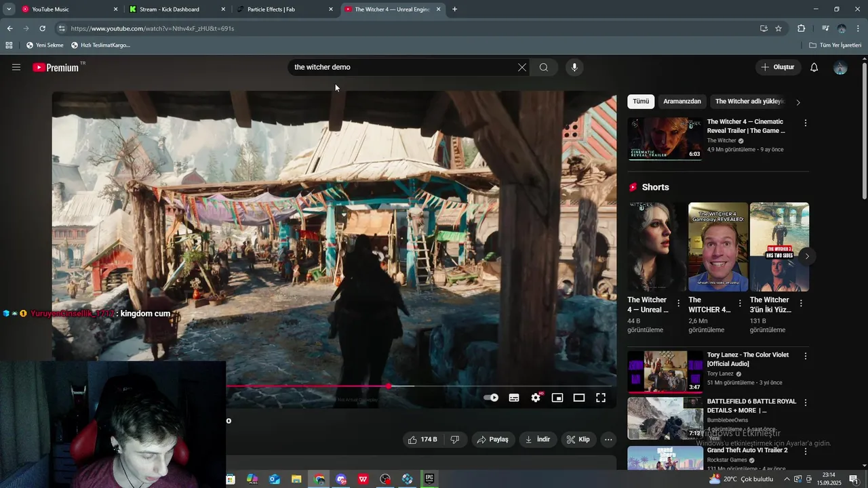
Task: Show next Shorts with arrow button
Action: [806, 256]
